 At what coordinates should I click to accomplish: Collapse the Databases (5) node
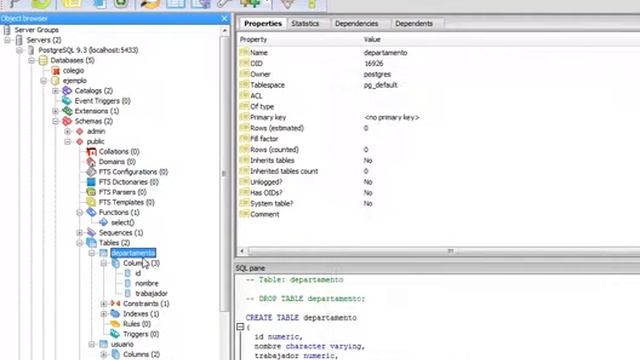(x=31, y=60)
